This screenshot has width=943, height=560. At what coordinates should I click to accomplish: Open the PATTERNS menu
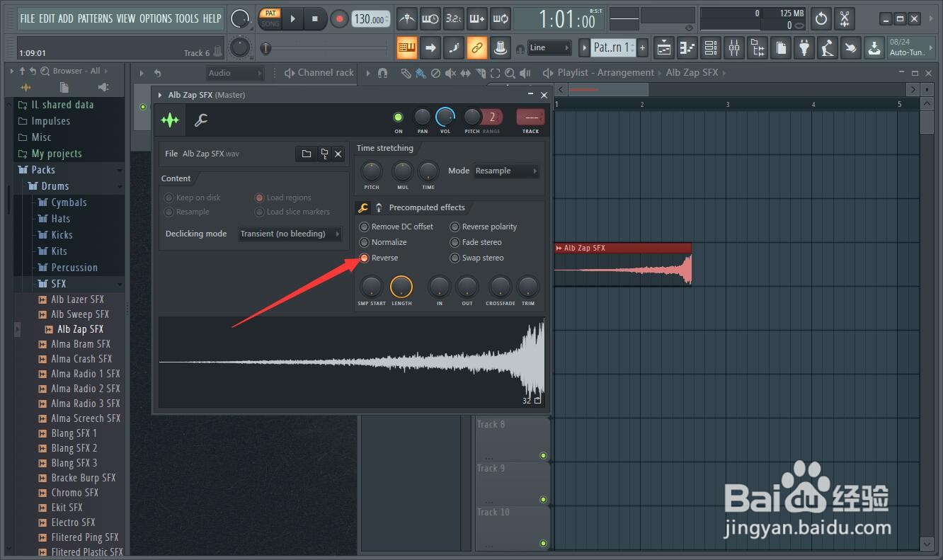pos(96,18)
